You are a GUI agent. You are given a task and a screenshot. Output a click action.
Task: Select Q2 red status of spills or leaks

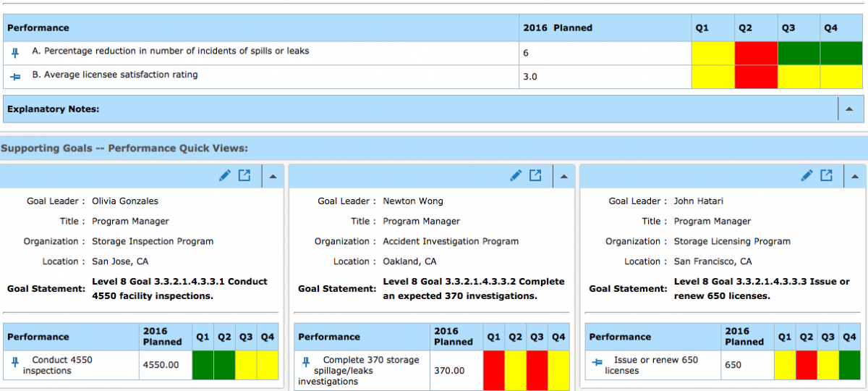coord(756,53)
